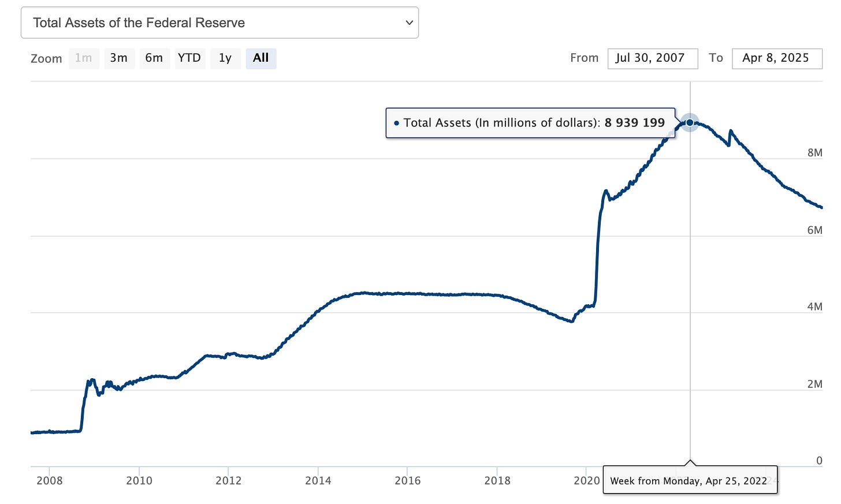Select the YTD zoom range
The height and width of the screenshot is (504, 841).
coord(189,58)
